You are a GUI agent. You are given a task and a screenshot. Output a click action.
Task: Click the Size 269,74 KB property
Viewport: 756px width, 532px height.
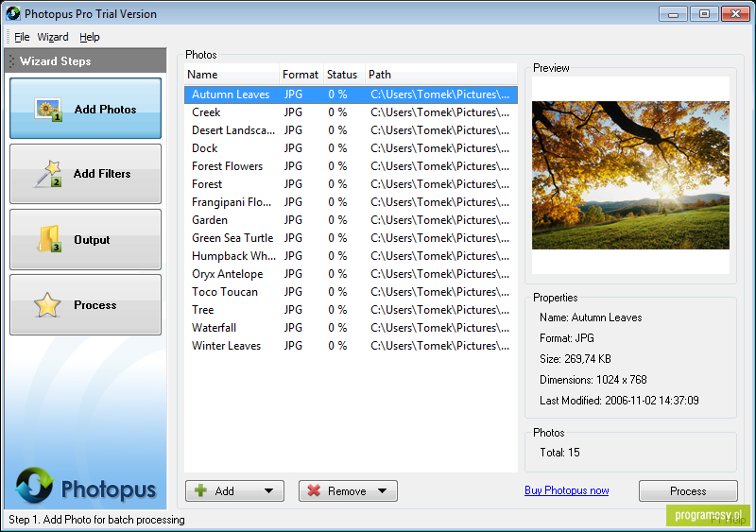click(x=576, y=359)
